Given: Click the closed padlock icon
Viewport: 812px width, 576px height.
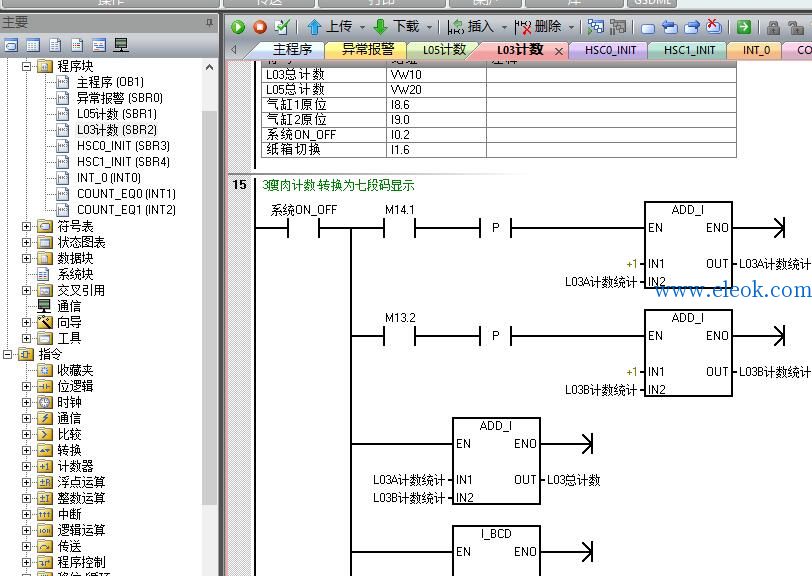Looking at the screenshot, I should (773, 27).
